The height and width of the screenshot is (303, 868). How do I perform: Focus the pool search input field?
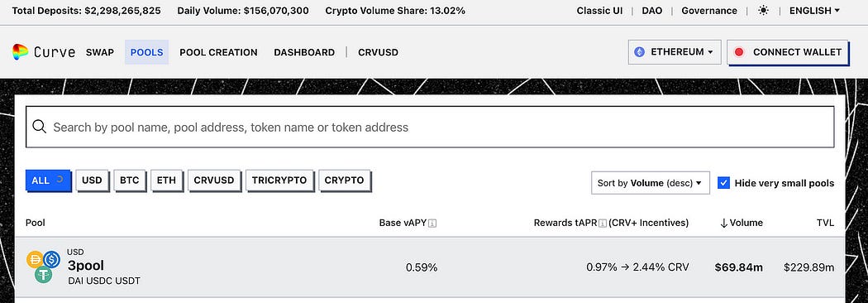click(430, 127)
